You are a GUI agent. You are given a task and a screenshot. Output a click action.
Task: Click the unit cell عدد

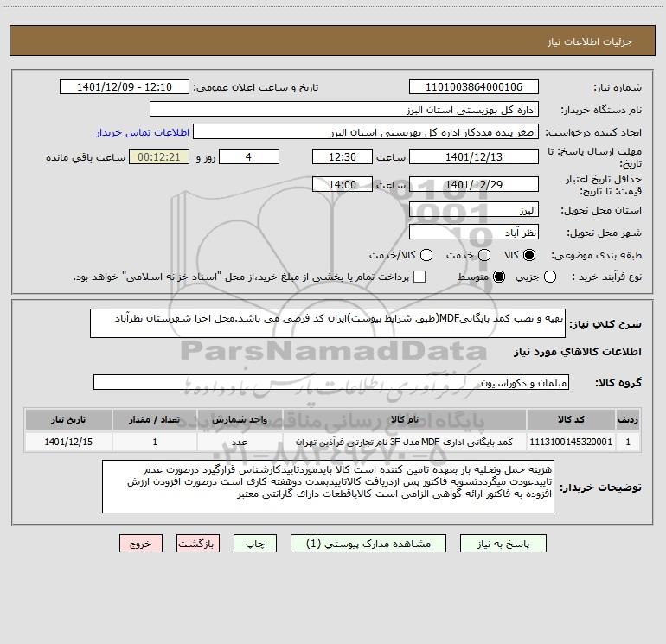pos(240,442)
